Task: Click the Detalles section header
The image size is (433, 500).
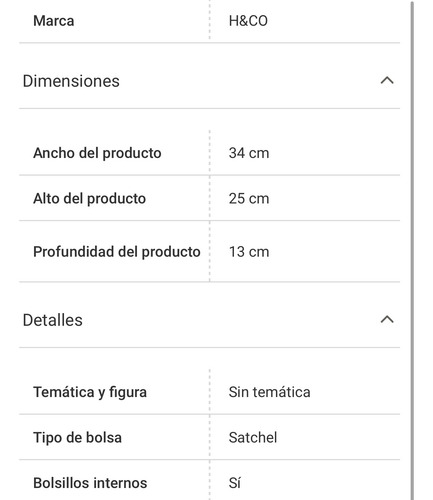Action: click(x=209, y=320)
